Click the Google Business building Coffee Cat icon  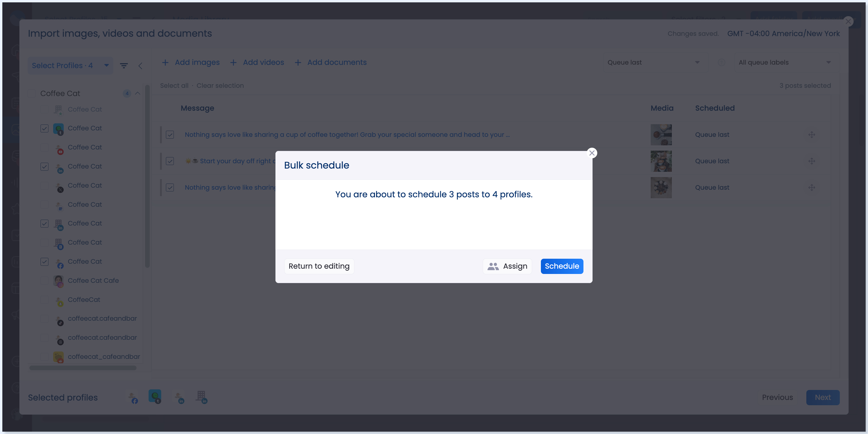tap(59, 244)
